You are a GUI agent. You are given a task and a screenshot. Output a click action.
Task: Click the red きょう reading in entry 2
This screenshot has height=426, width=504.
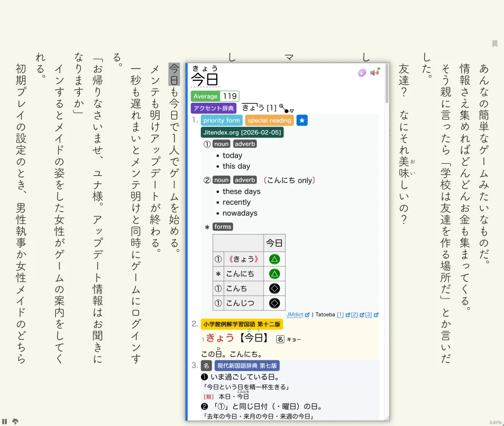[x=220, y=338]
